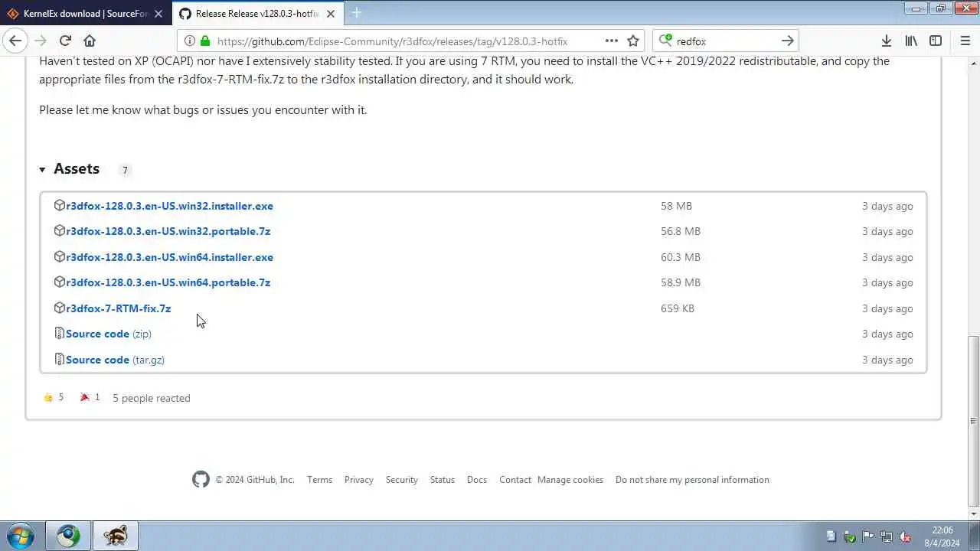
Task: Open the network tray icon
Action: [x=886, y=536]
